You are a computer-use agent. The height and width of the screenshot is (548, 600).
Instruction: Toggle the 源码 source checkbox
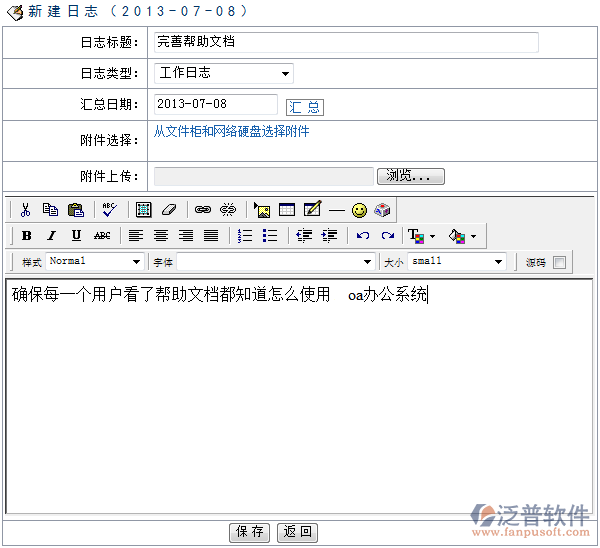click(x=559, y=262)
